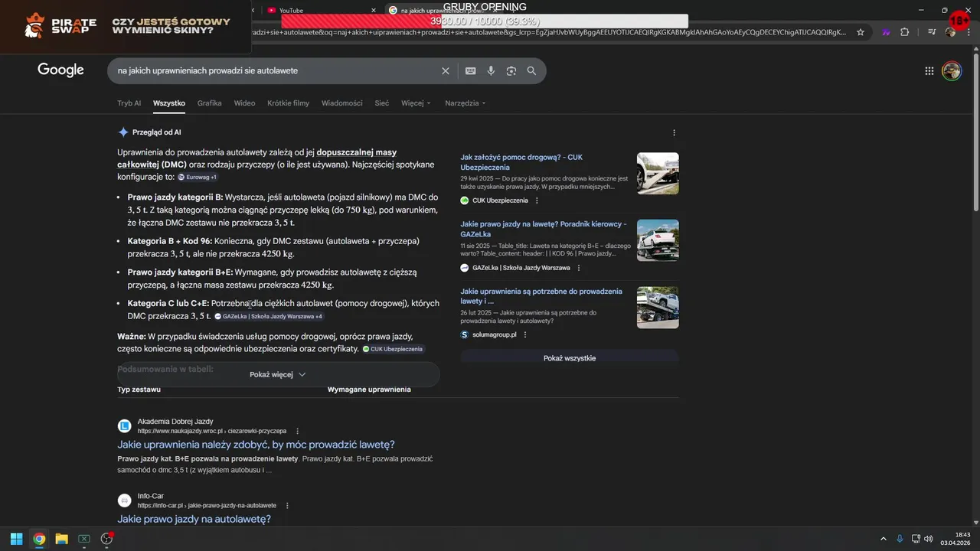Click the Akademia Dobrej Jazdy site name
980x551 pixels.
click(x=175, y=422)
